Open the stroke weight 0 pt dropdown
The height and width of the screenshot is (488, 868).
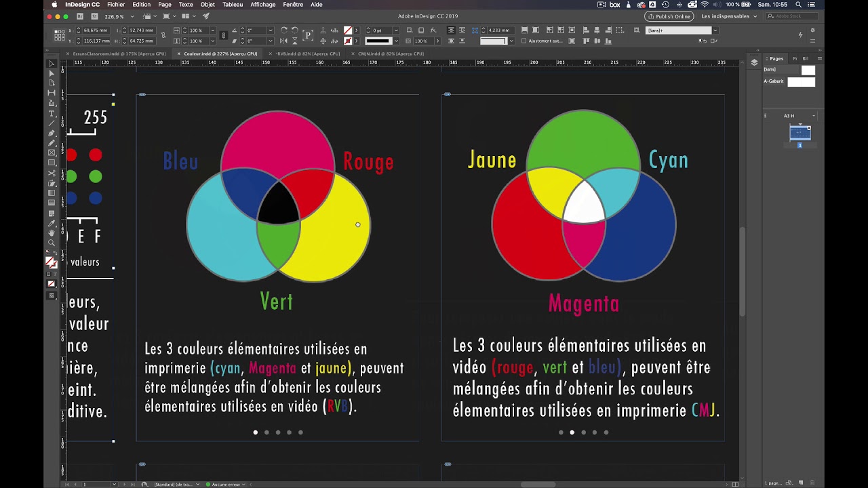click(x=396, y=30)
